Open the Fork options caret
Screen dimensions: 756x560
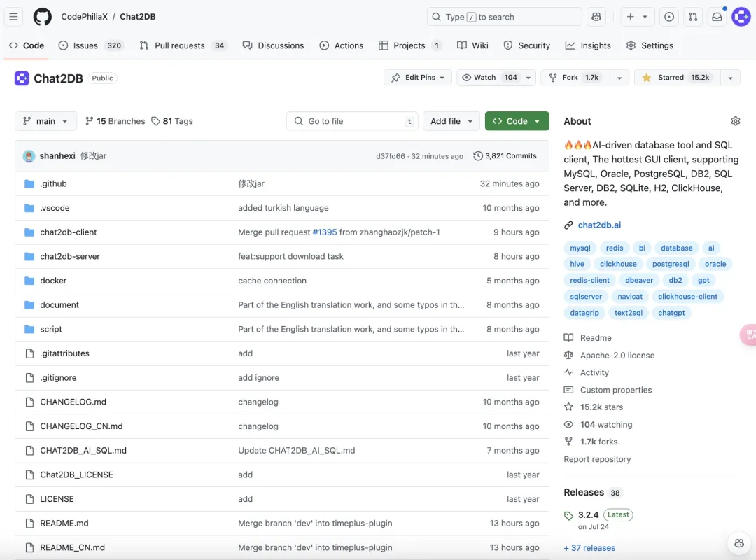tap(619, 78)
